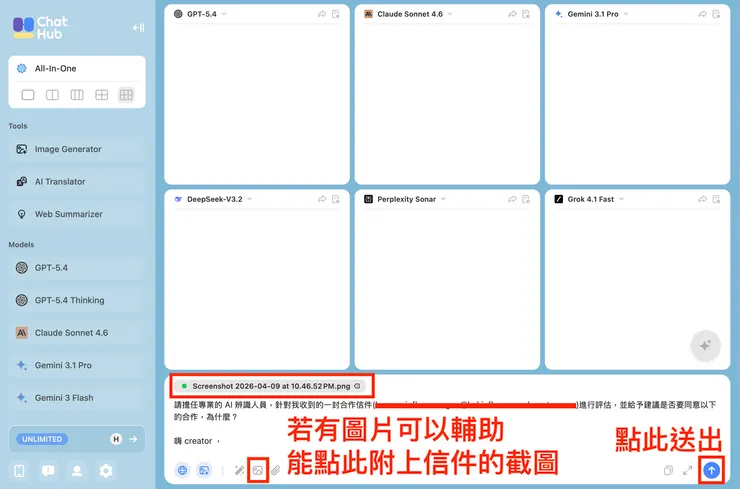Screen dimensions: 740x489
Task: Open the Claude Sonnet 4.6 panel model dropdown
Action: 450,14
